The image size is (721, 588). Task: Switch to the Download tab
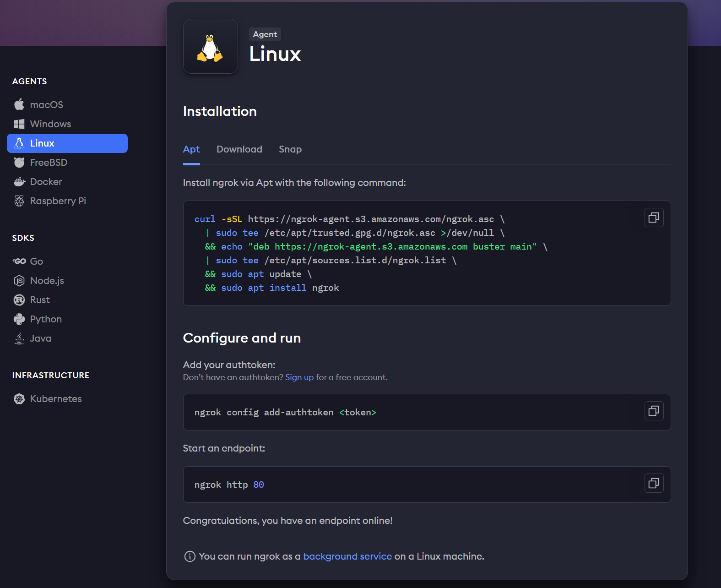[239, 149]
